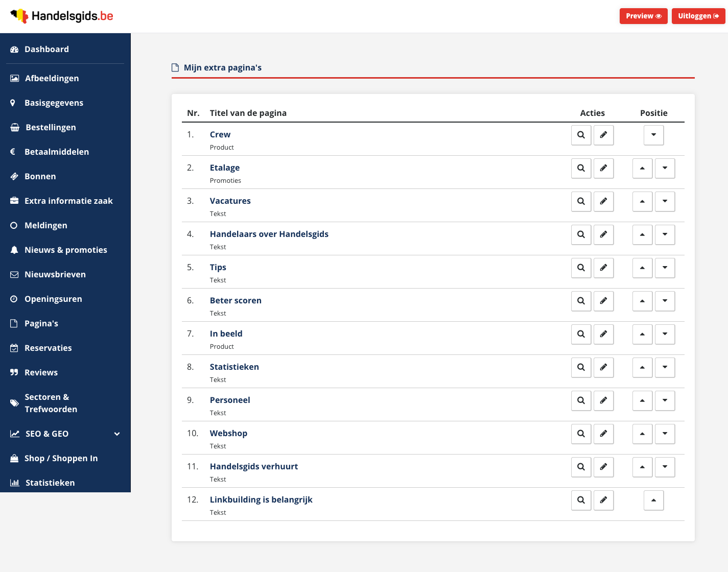View the Crew page with magnifier icon
This screenshot has width=728, height=572.
coord(581,135)
